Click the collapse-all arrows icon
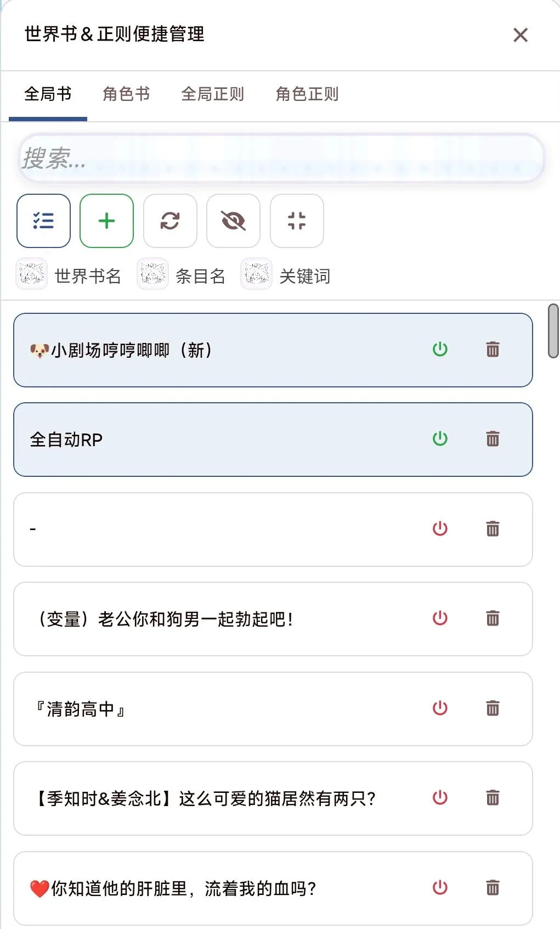Screen dimensions: 560x929 click(297, 221)
